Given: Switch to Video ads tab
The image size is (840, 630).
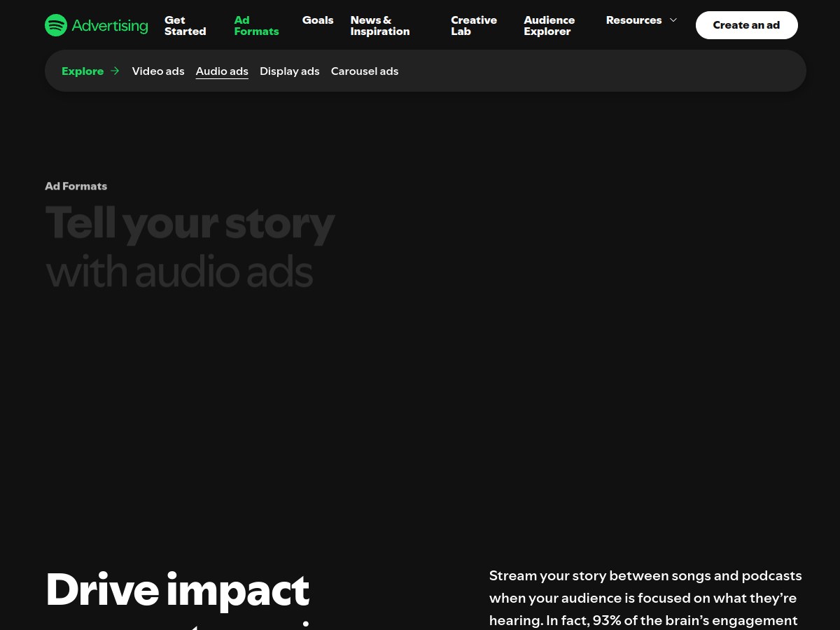Looking at the screenshot, I should (x=158, y=71).
